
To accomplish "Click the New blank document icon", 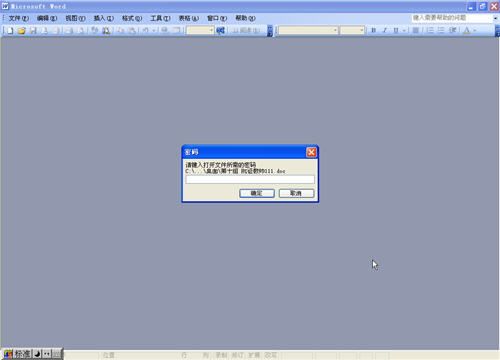I will pos(10,31).
